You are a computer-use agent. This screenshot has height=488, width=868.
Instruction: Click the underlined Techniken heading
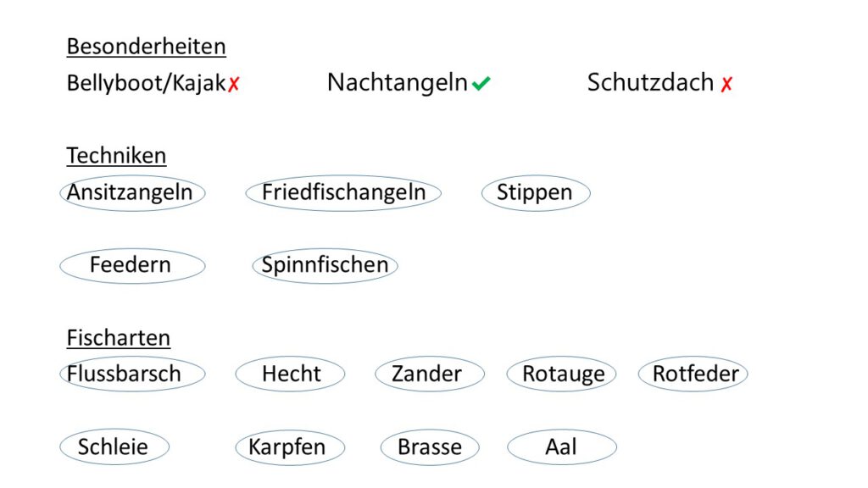116,156
